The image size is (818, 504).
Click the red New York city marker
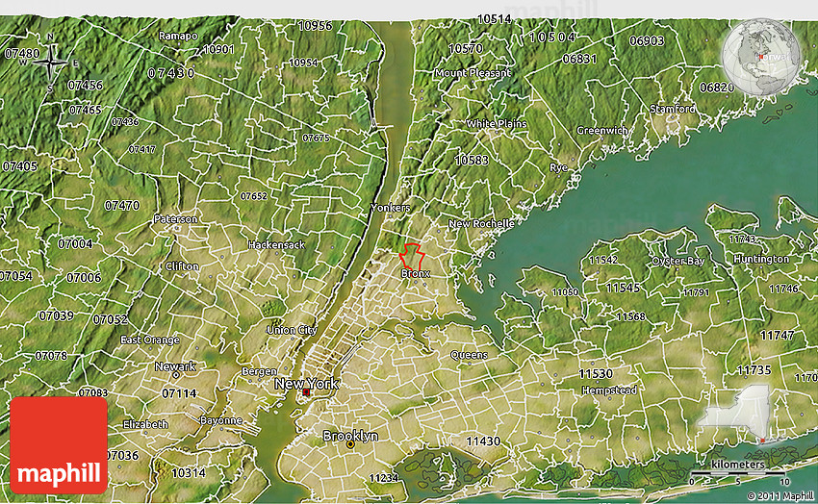pyautogui.click(x=306, y=392)
